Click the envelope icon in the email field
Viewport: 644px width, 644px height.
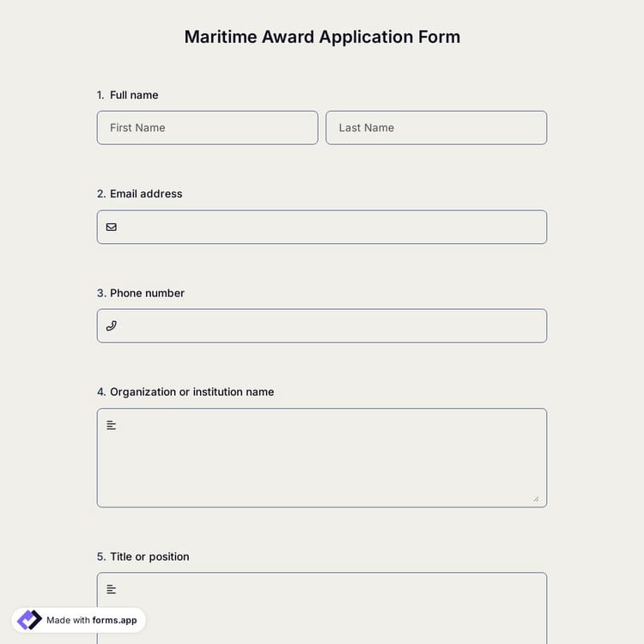[111, 228]
